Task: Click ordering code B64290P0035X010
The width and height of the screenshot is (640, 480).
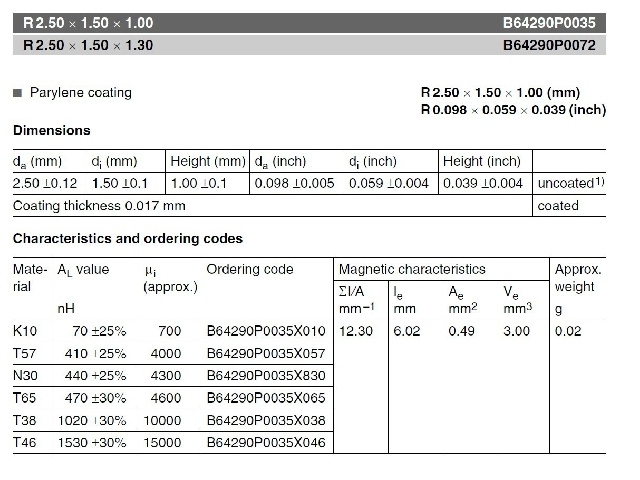Action: point(266,331)
